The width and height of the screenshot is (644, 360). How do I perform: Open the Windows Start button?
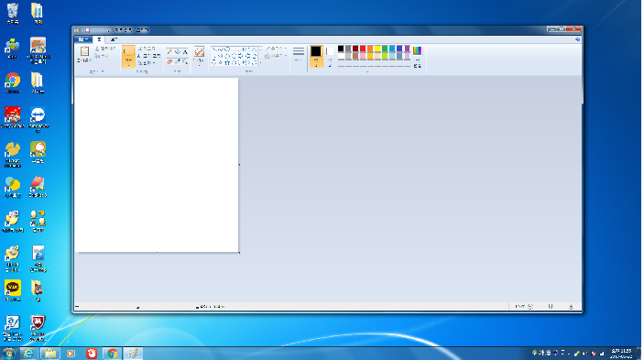8,353
